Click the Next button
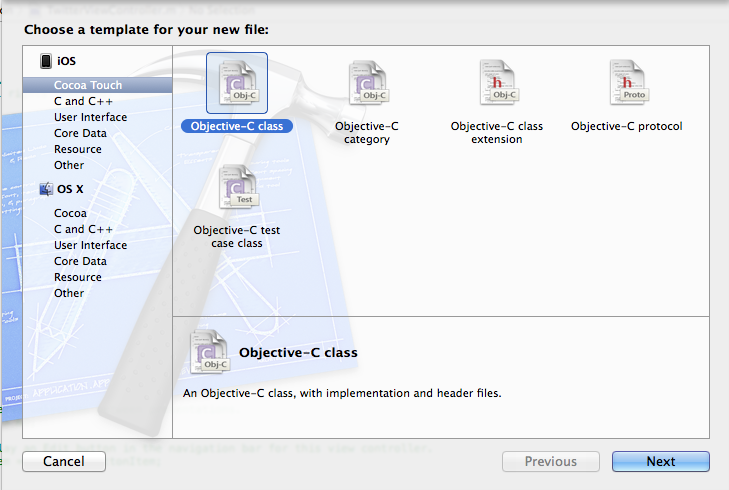This screenshot has width=729, height=490. 661,461
